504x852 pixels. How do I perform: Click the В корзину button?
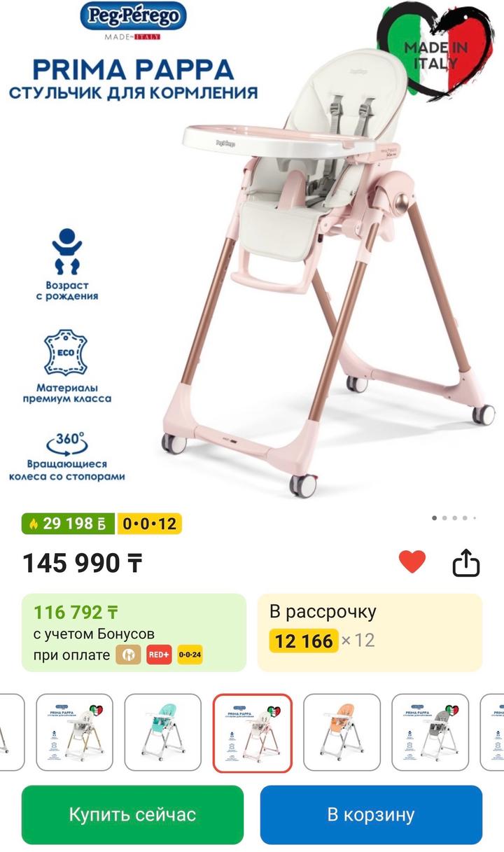[371, 814]
